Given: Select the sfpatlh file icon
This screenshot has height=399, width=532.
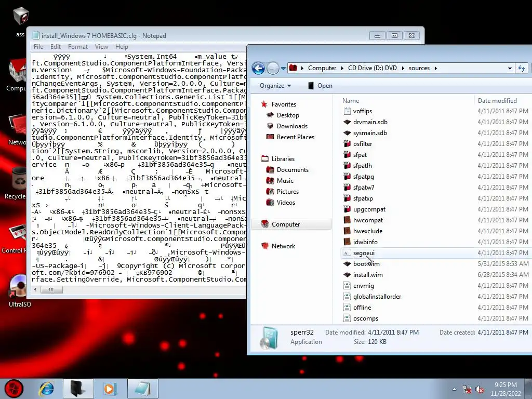Looking at the screenshot, I should point(347,166).
